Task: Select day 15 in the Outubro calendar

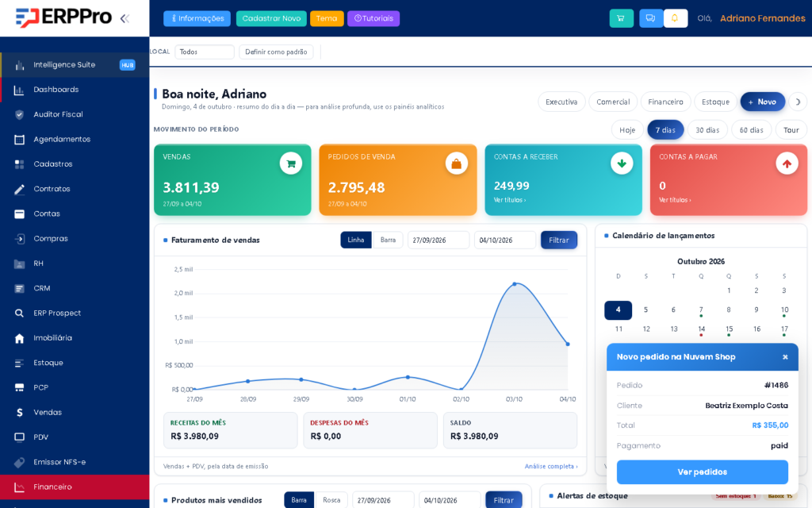Action: [x=729, y=329]
